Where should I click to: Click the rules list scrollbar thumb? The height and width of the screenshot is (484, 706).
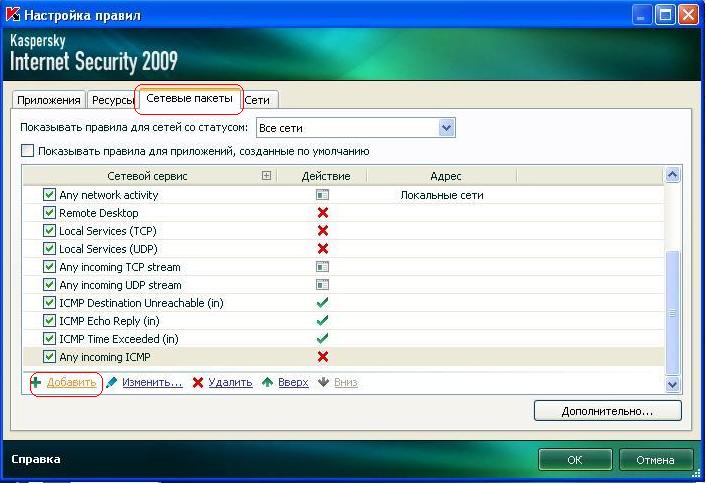tap(672, 312)
